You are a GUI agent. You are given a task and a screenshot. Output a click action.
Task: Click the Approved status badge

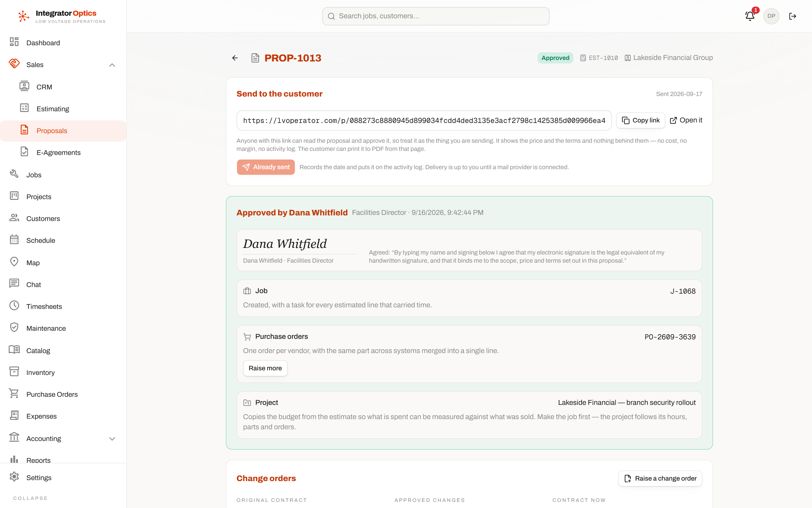[x=555, y=58]
